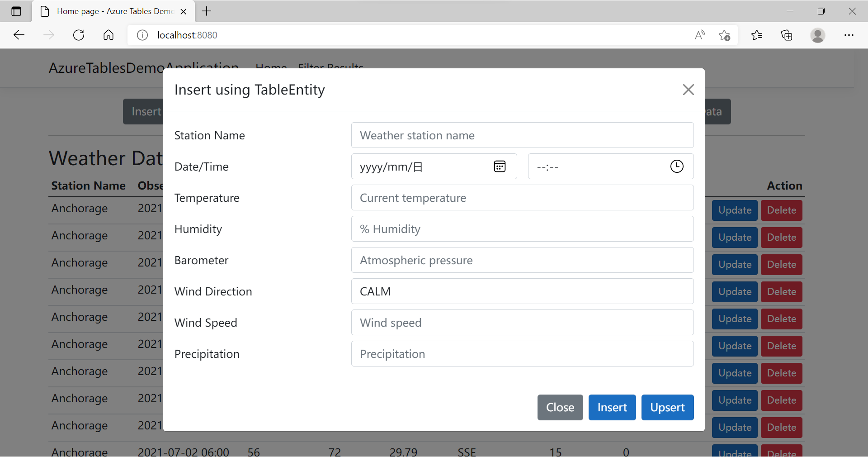The width and height of the screenshot is (868, 457).
Task: Open the time picker clock icon
Action: pos(676,167)
